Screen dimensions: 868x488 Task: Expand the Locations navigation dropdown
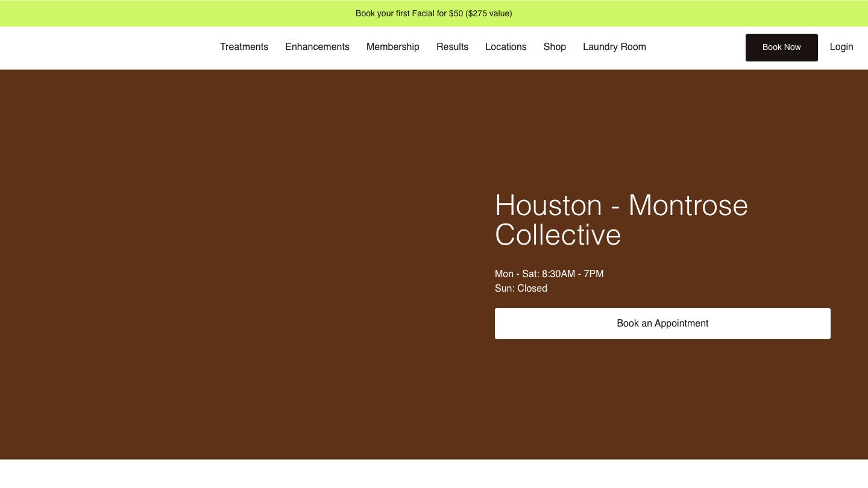coord(506,47)
